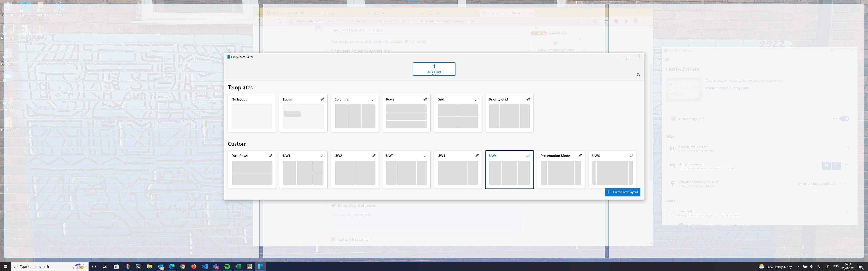868x271 pixels.
Task: Expand hidden system tray icons
Action: coord(797,267)
